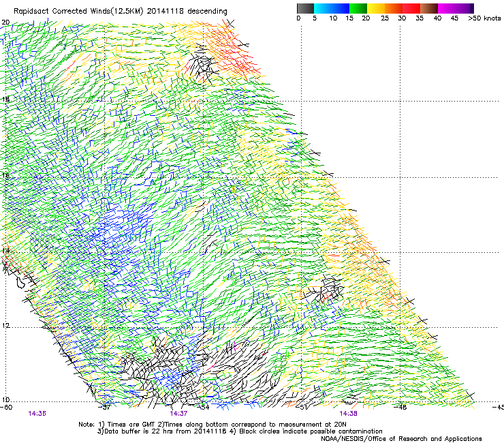Viewport: 504px width, 443px height.
Task: Click the red 30-35 knots color swatch
Action: [x=411, y=8]
